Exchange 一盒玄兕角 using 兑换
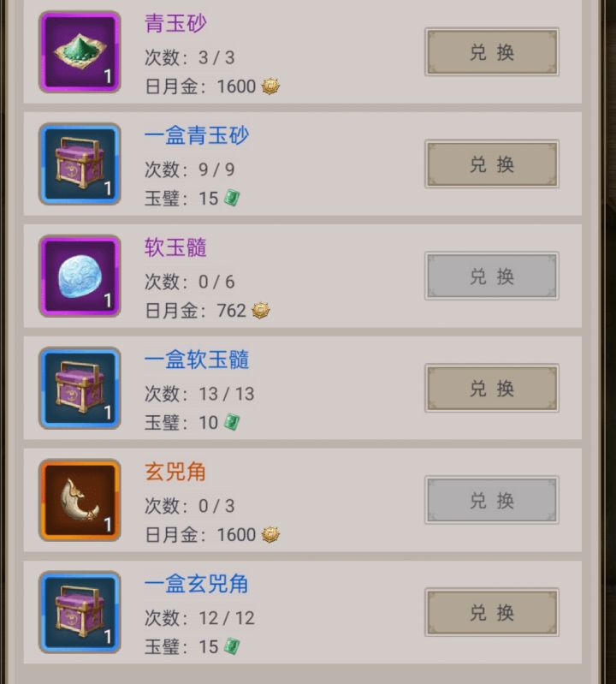 tap(492, 612)
